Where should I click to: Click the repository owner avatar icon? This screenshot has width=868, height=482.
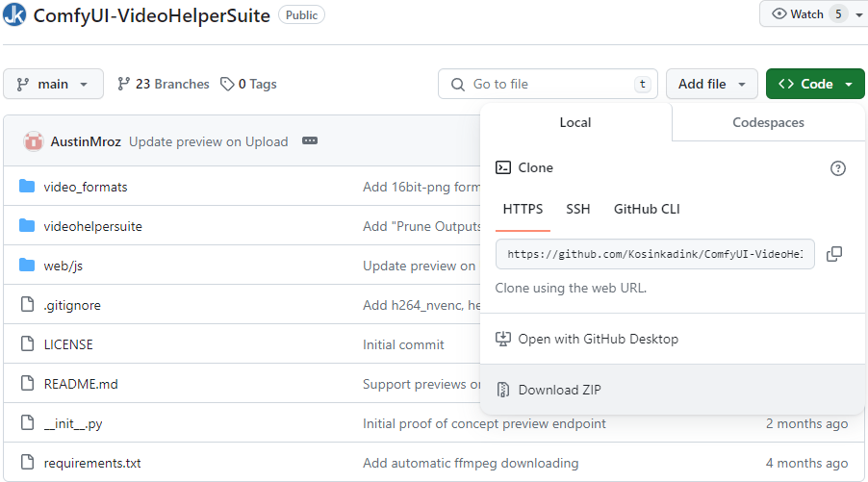pos(14,14)
